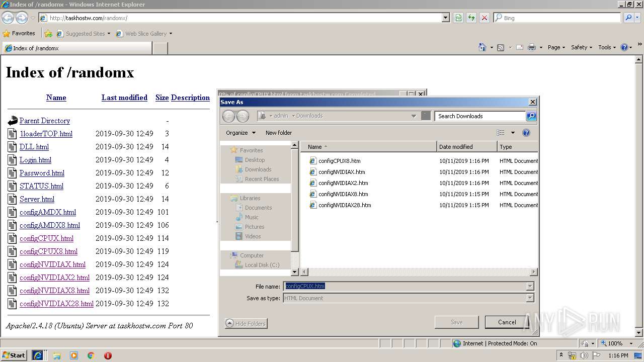Open the Safety menu
This screenshot has height=362, width=644.
[582, 47]
